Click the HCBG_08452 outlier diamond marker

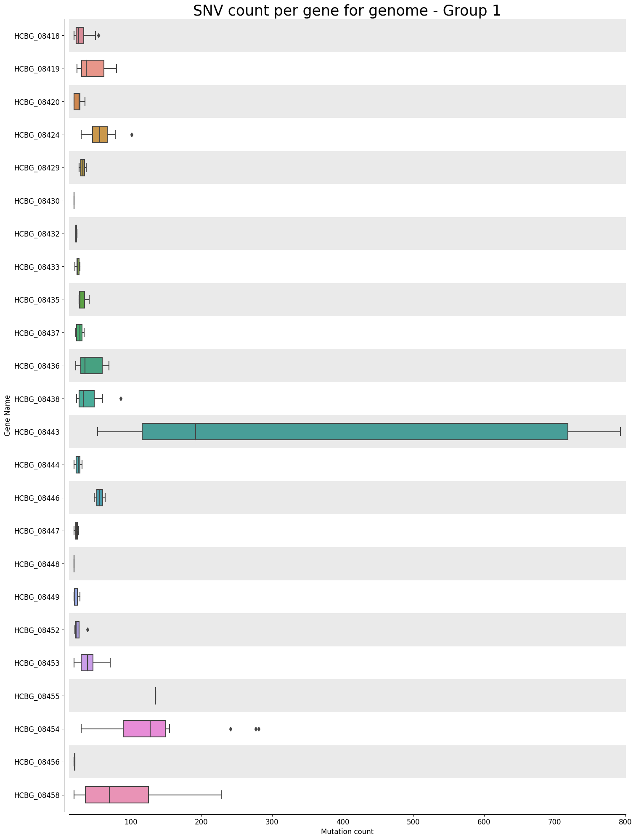coord(87,630)
